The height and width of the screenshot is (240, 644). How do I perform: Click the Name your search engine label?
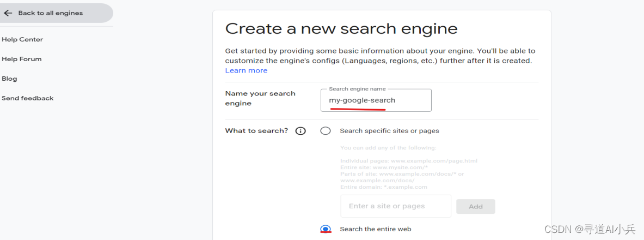click(x=260, y=98)
